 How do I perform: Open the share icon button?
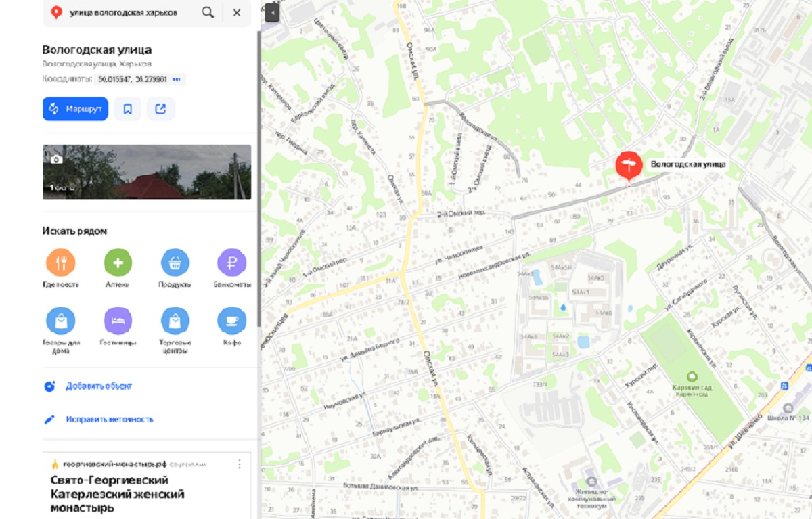(x=160, y=109)
